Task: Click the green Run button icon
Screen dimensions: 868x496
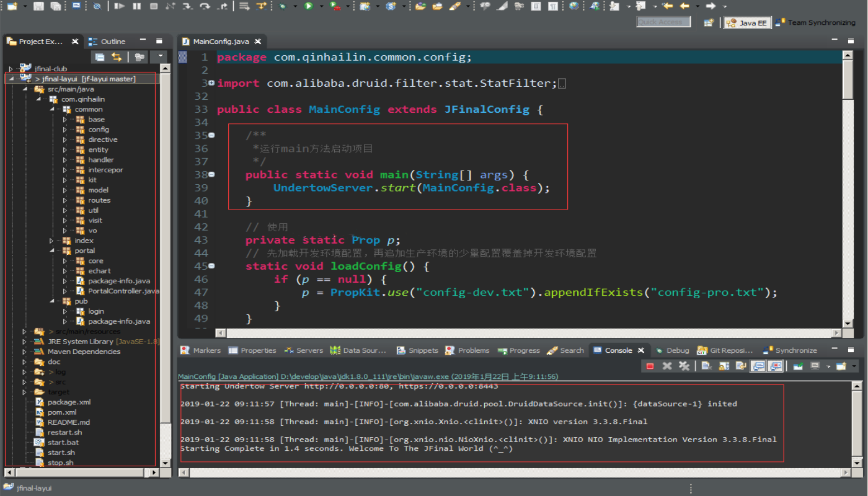Action: click(308, 6)
